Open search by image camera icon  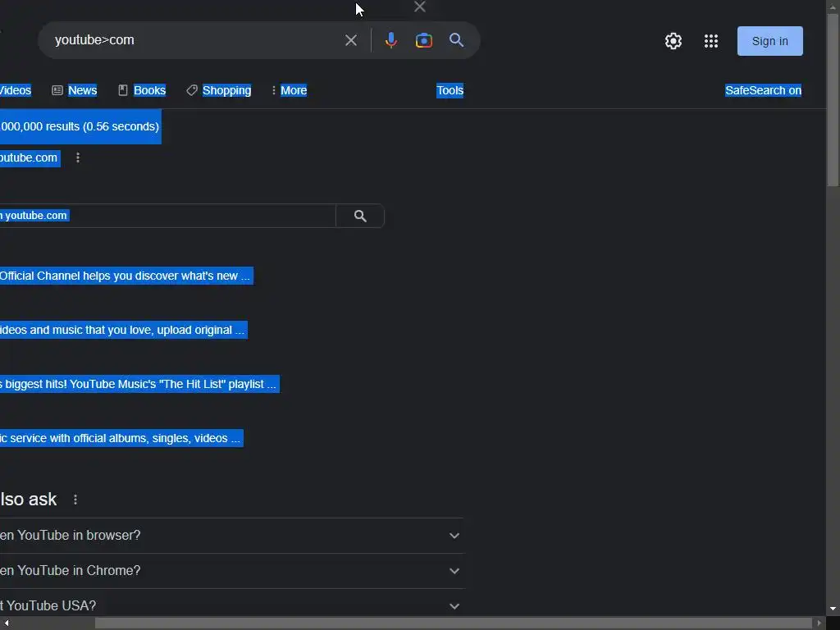[424, 40]
